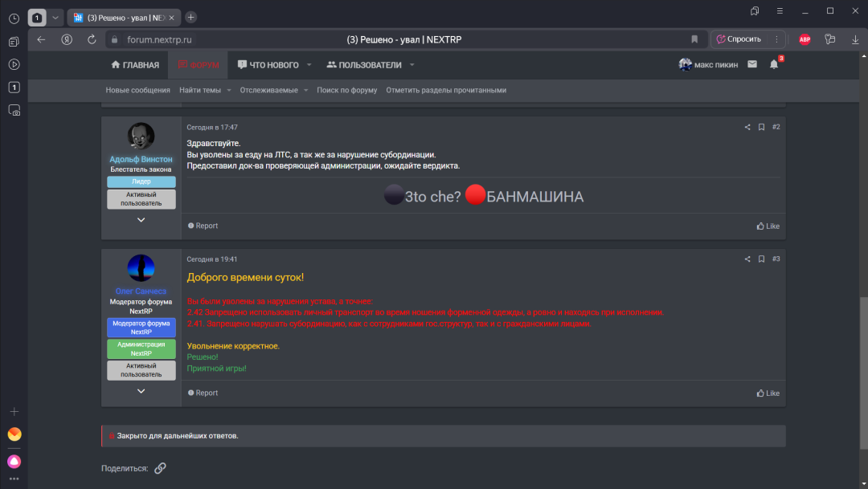Viewport: 868px width, 489px height.
Task: Like the post by Олег Санчез
Action: point(768,393)
